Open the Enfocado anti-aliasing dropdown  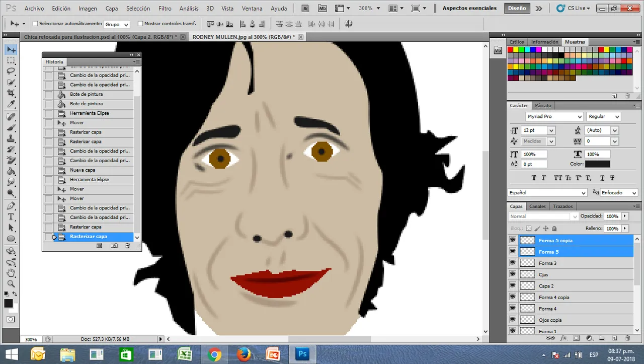pyautogui.click(x=619, y=193)
